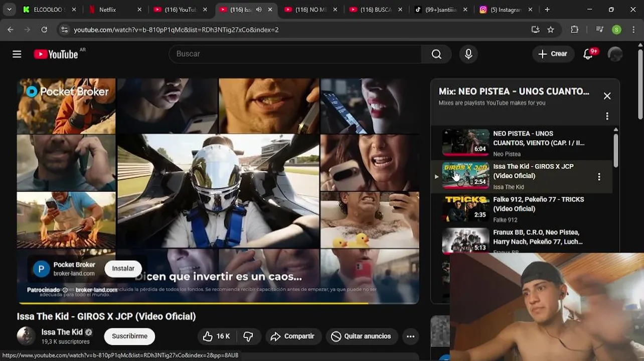Open the YouTube guide hamburger menu
Image resolution: width=644 pixels, height=361 pixels.
coord(17,54)
